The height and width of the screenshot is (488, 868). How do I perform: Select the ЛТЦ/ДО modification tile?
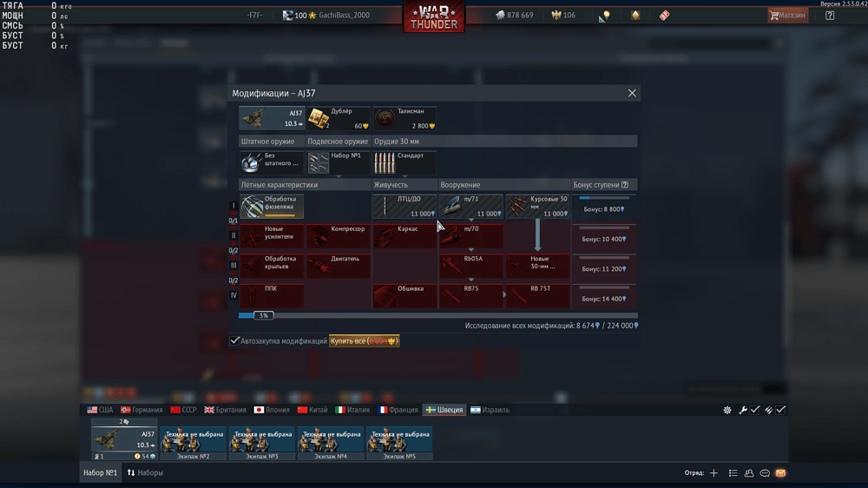point(404,207)
